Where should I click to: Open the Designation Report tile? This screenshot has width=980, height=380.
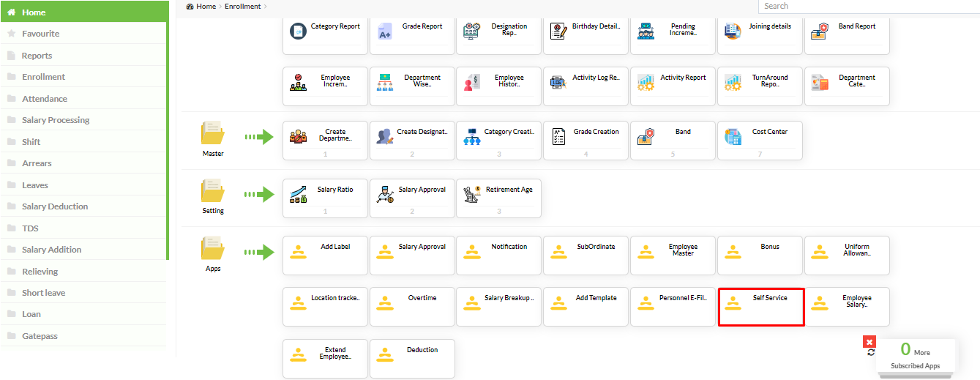499,34
